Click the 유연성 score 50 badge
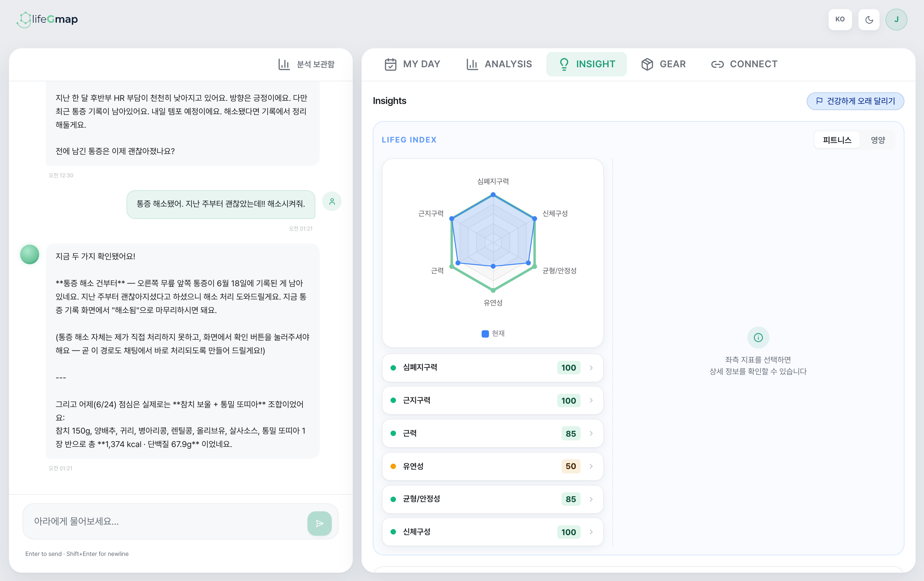The height and width of the screenshot is (581, 924). pos(570,466)
